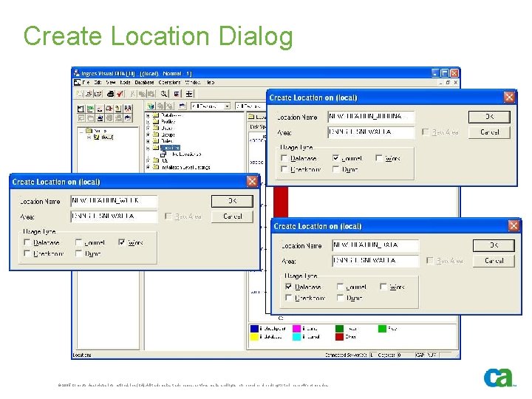Check Work in top-right Create Location dialog
Screen dimensions: 532x399
tap(379, 158)
